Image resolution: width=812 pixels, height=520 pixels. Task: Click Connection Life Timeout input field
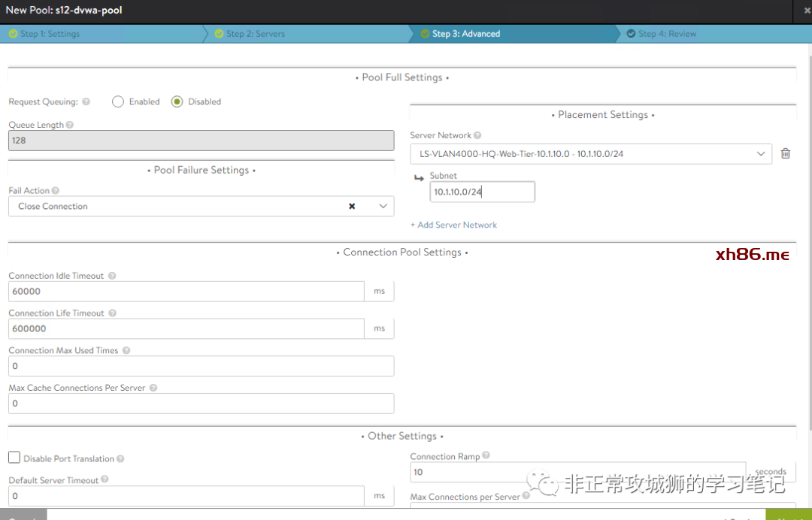pos(186,328)
